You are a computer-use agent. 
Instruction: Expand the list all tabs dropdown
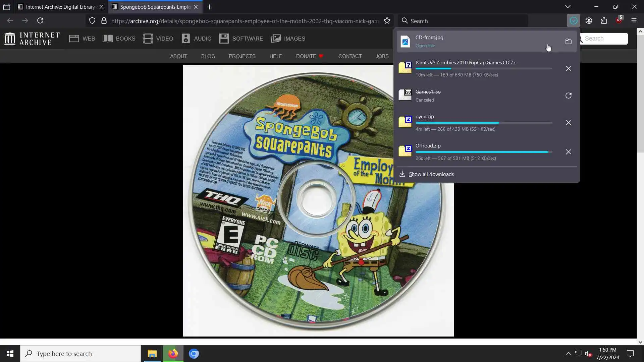[568, 7]
